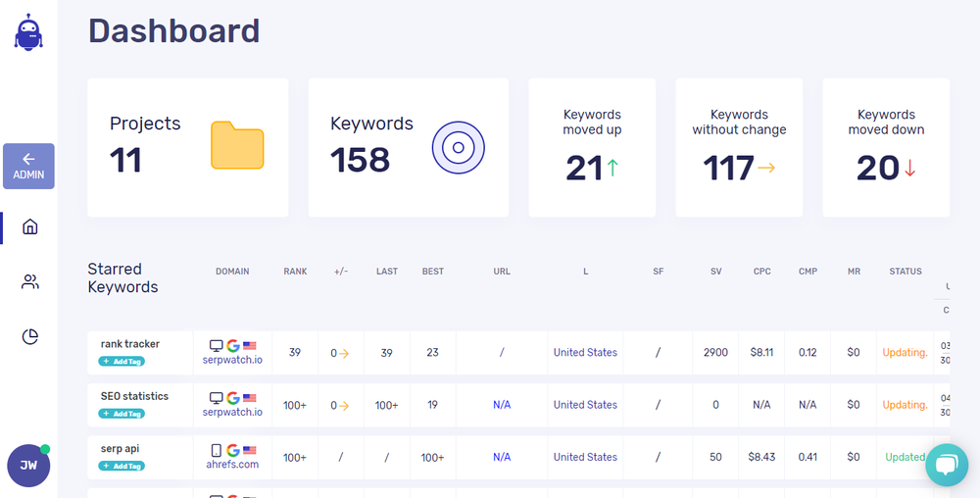
Task: Add a tag to SEO statistics keyword
Action: coord(122,414)
